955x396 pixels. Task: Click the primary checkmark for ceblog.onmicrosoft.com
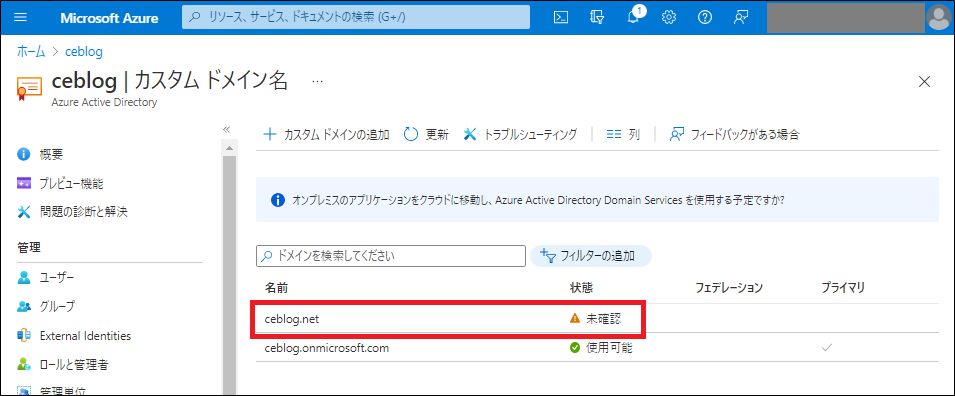(x=826, y=348)
